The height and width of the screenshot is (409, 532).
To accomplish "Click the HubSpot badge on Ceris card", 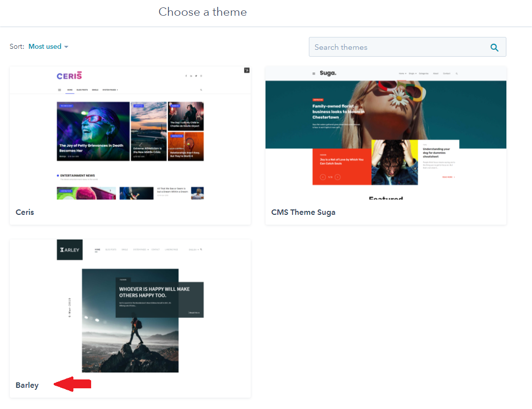I will click(246, 70).
